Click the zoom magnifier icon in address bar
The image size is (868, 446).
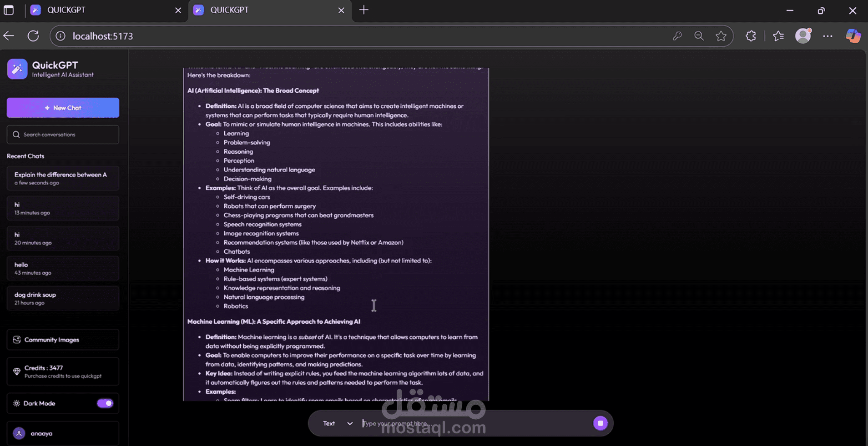(699, 36)
